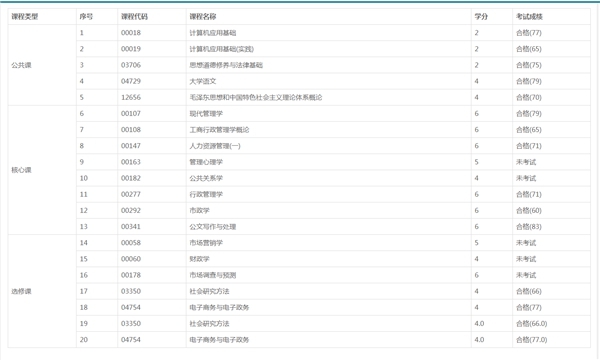Click the grade 合格(66.0)
Image resolution: width=600 pixels, height=360 pixels.
[x=532, y=324]
